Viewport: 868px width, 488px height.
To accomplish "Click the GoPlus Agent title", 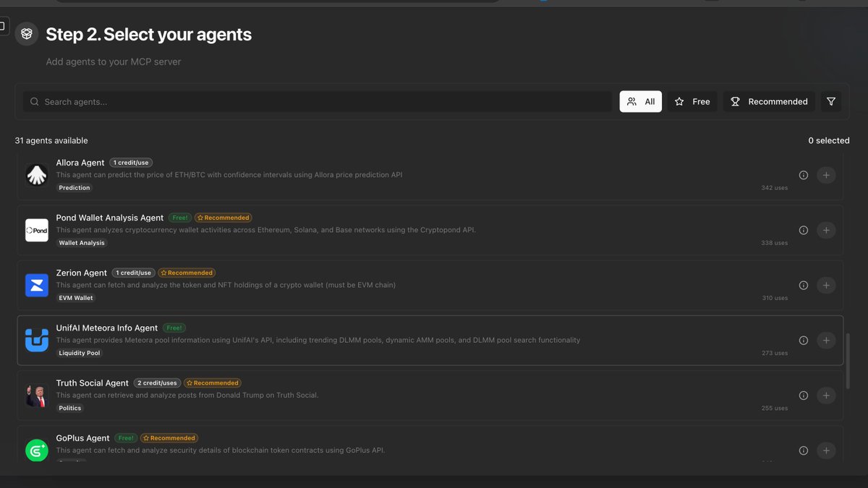I will tap(83, 438).
